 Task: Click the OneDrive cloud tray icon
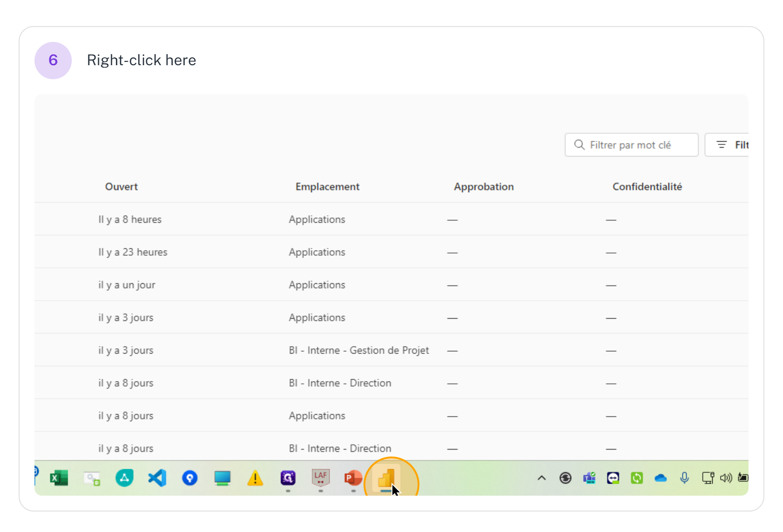(660, 478)
